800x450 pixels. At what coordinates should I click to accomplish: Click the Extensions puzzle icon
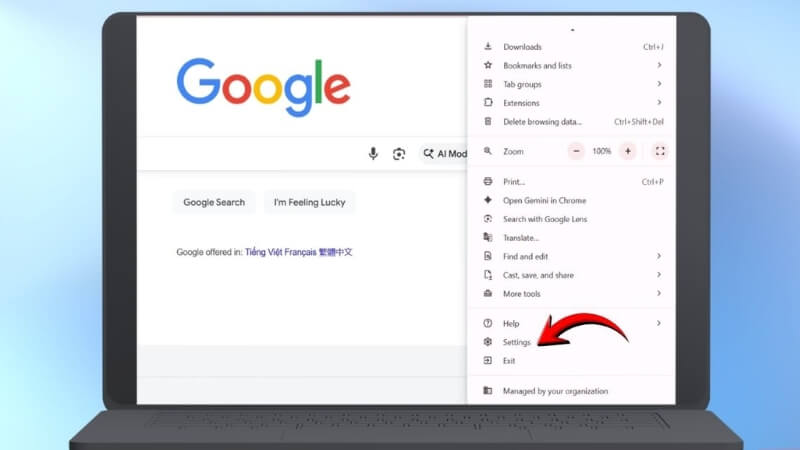pyautogui.click(x=488, y=103)
